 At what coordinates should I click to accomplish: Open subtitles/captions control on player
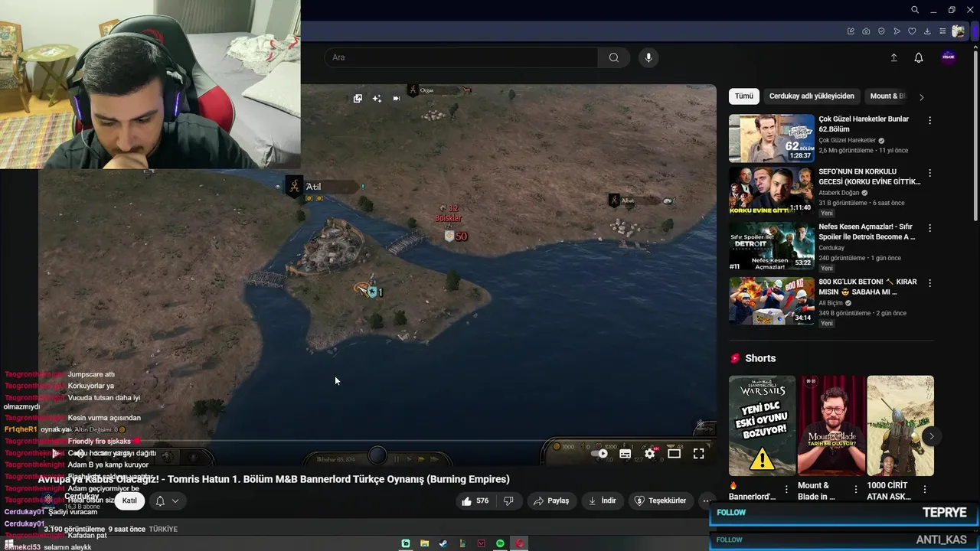click(x=625, y=454)
